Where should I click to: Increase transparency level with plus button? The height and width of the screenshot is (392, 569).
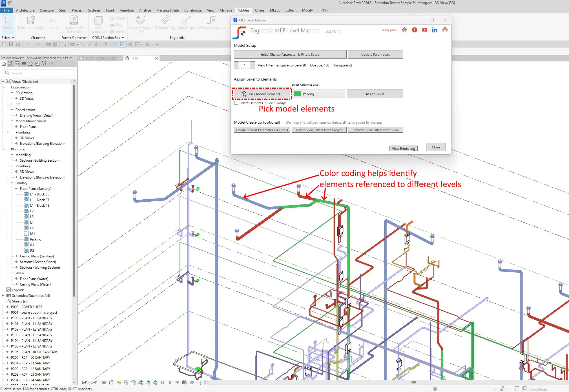(x=253, y=65)
